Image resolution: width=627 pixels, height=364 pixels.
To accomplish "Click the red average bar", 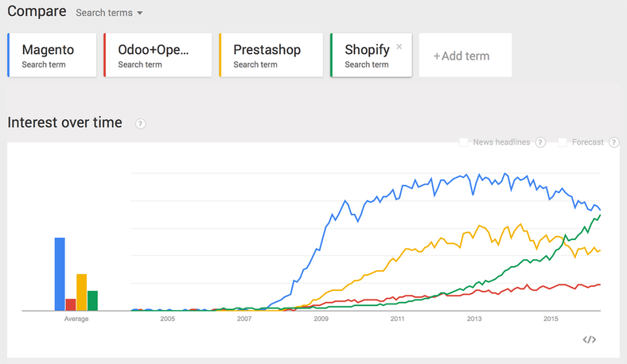I will [x=71, y=304].
